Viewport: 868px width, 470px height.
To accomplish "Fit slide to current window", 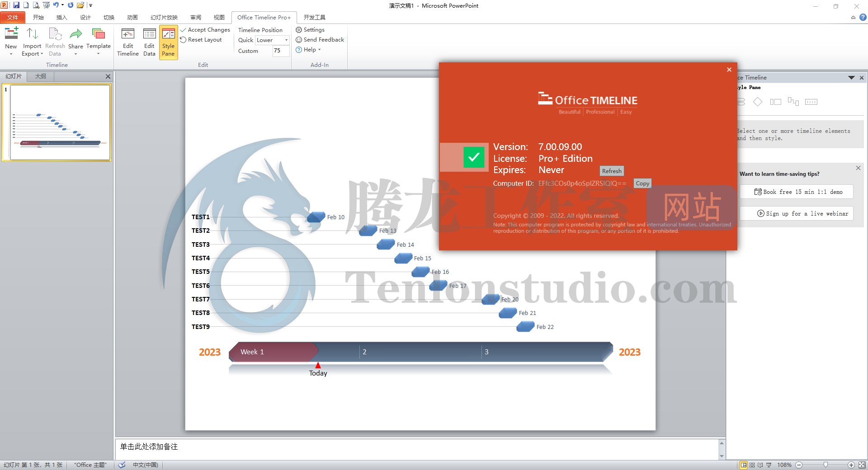I will pyautogui.click(x=862, y=465).
